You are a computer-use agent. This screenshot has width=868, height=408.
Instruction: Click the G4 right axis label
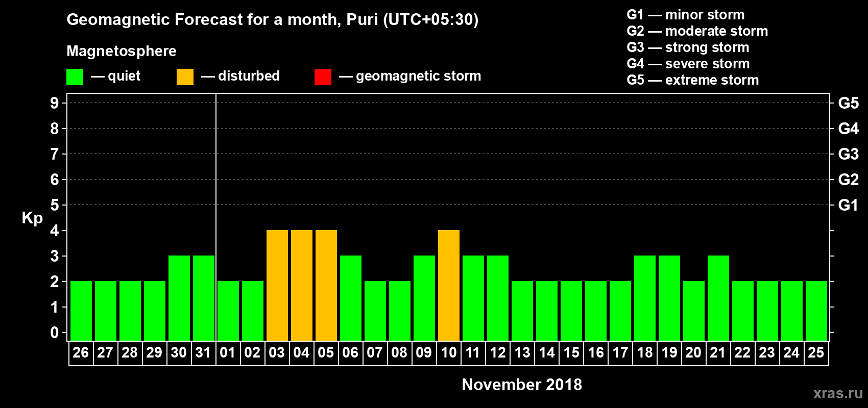pyautogui.click(x=849, y=129)
